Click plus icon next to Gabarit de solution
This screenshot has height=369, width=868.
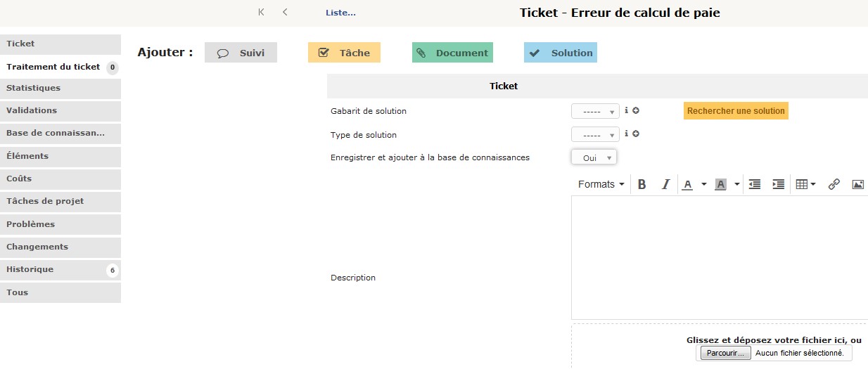(x=636, y=110)
